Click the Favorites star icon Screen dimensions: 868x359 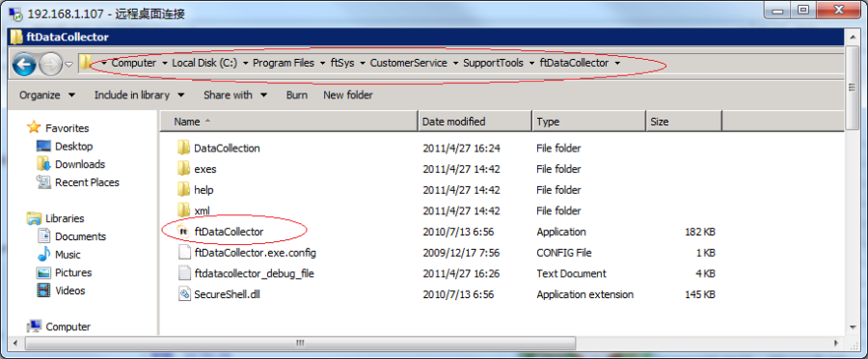click(x=34, y=127)
